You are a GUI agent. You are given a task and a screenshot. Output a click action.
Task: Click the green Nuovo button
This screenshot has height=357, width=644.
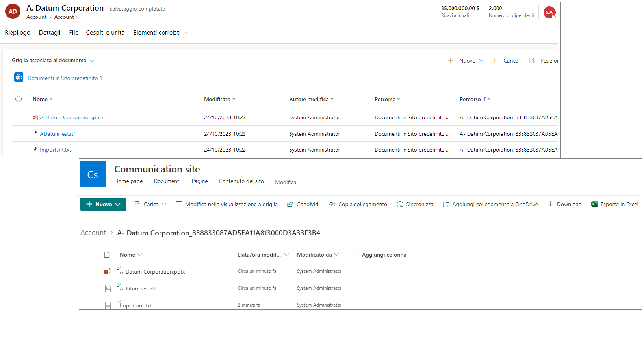click(103, 204)
